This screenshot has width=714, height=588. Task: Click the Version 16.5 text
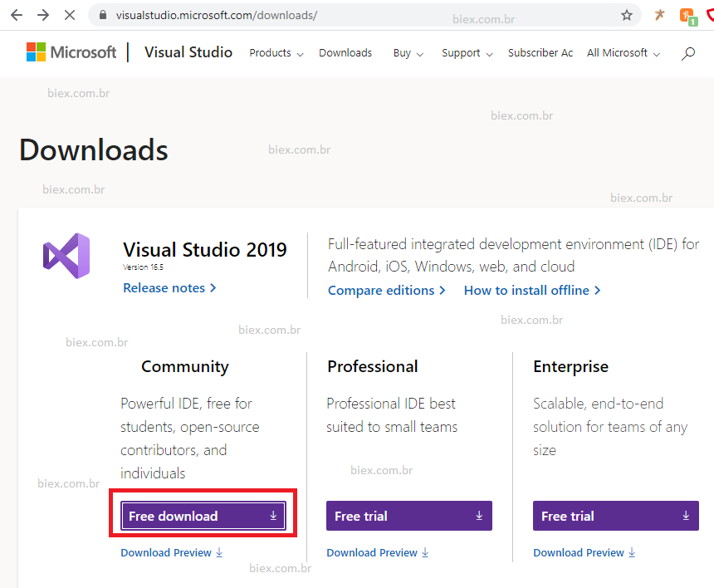tap(143, 267)
